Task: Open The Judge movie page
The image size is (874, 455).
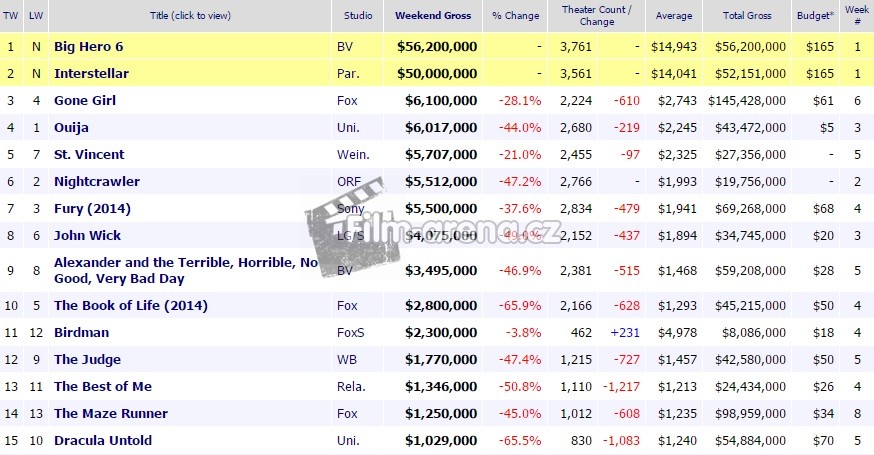Action: [x=87, y=359]
